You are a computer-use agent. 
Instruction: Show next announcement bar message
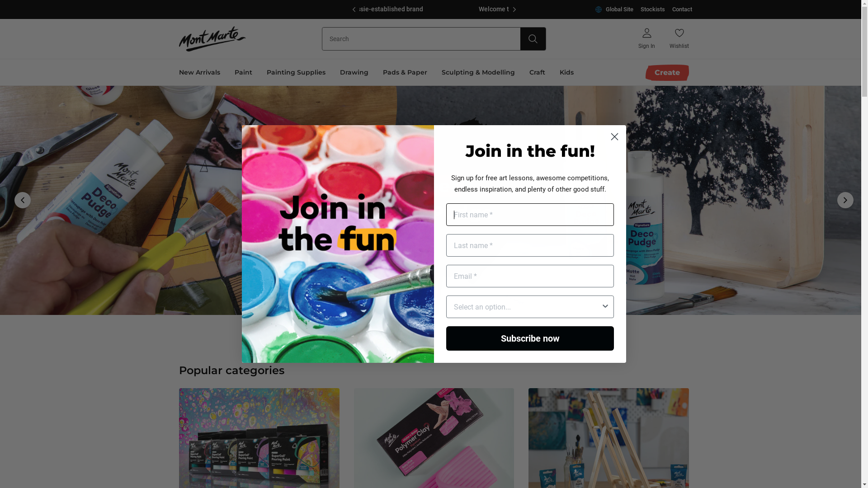coord(514,9)
